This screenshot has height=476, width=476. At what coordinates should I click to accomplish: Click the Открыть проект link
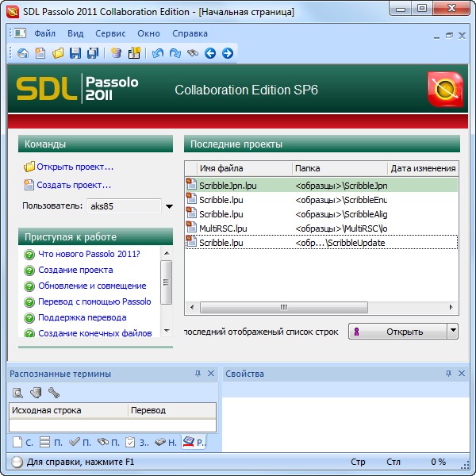[75, 167]
